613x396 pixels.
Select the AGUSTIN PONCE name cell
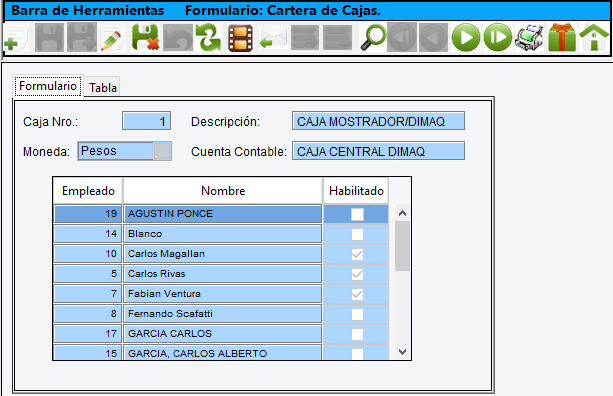(223, 214)
